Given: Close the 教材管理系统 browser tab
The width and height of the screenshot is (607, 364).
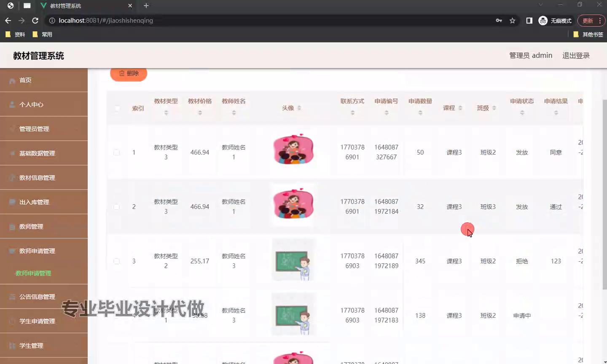Looking at the screenshot, I should point(130,5).
